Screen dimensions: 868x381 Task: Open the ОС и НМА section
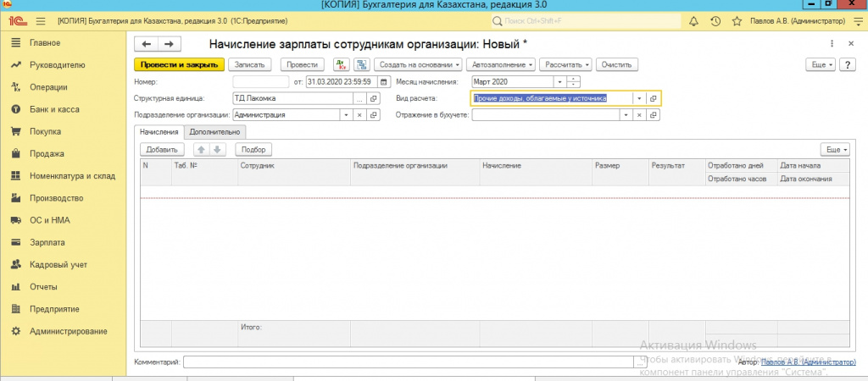(x=50, y=220)
